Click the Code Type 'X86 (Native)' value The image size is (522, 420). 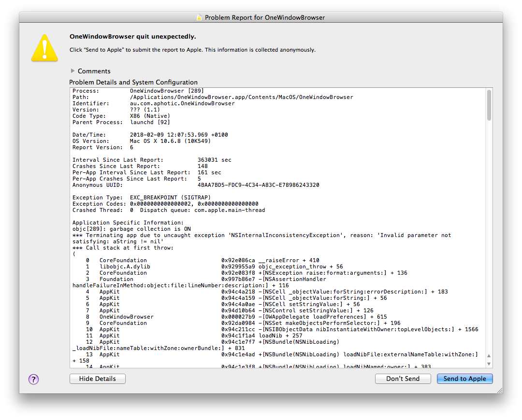(150, 116)
